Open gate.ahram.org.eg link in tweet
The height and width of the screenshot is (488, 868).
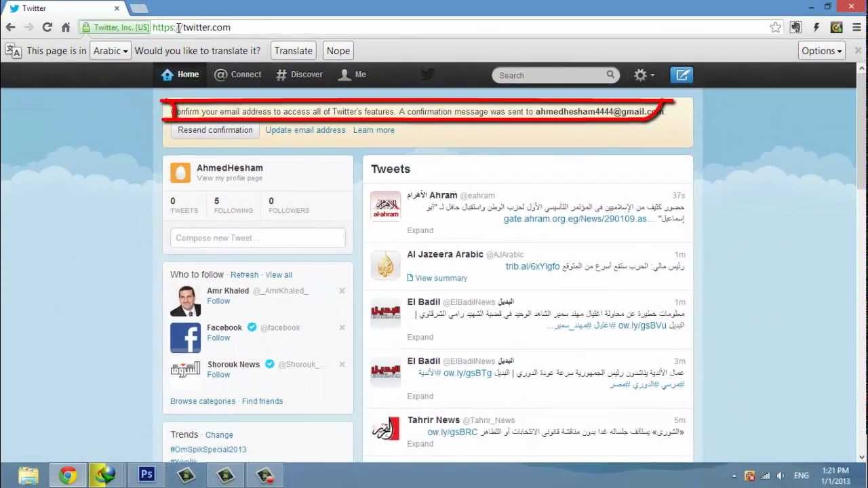[x=580, y=219]
